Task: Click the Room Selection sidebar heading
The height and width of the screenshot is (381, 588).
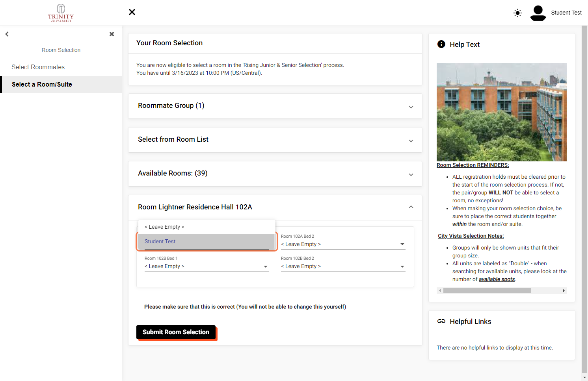Action: click(61, 50)
